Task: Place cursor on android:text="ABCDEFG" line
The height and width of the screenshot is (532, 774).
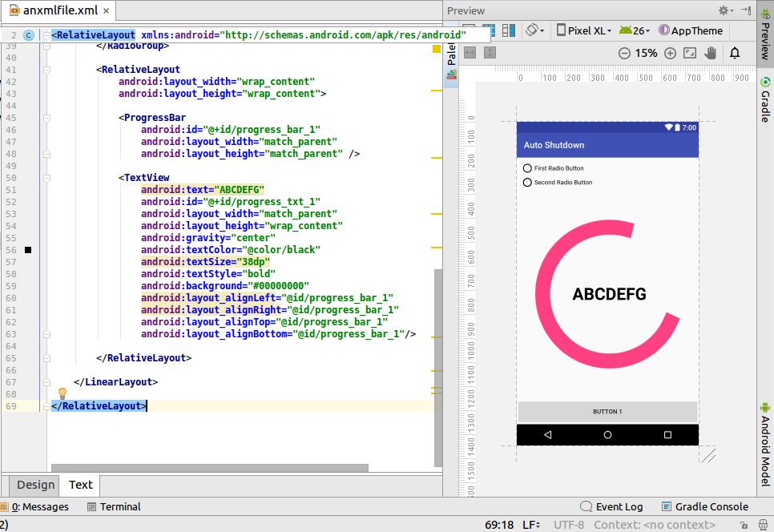Action: click(x=203, y=190)
